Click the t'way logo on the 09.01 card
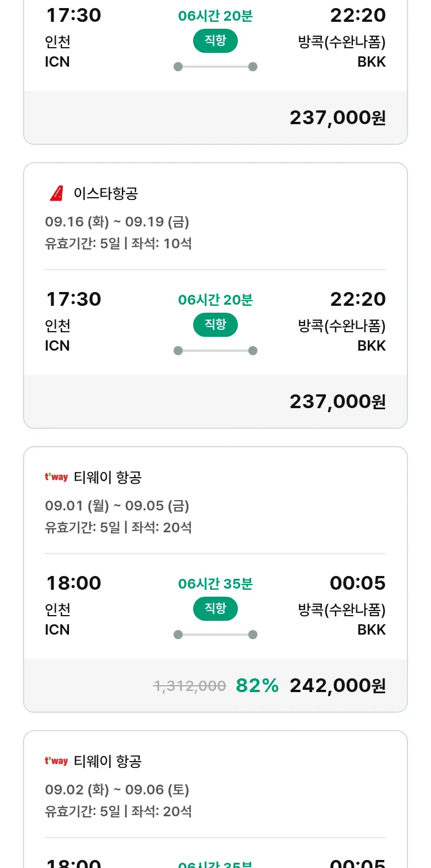This screenshot has width=431, height=868. [56, 477]
